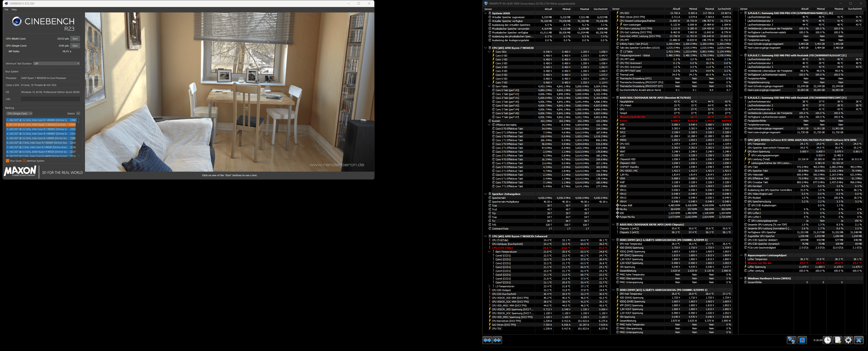The height and width of the screenshot is (351, 868).
Task: Open the File menu in Cinebench
Action: point(6,9)
